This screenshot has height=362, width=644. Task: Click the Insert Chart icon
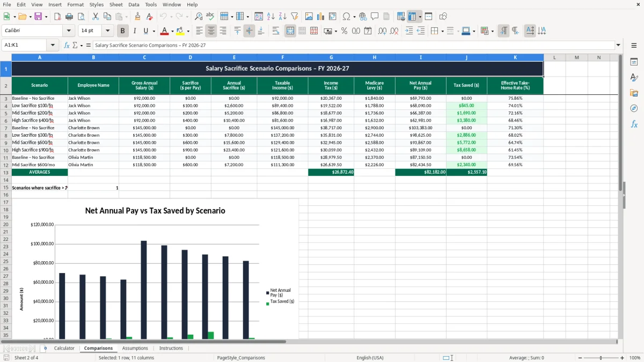point(321,17)
